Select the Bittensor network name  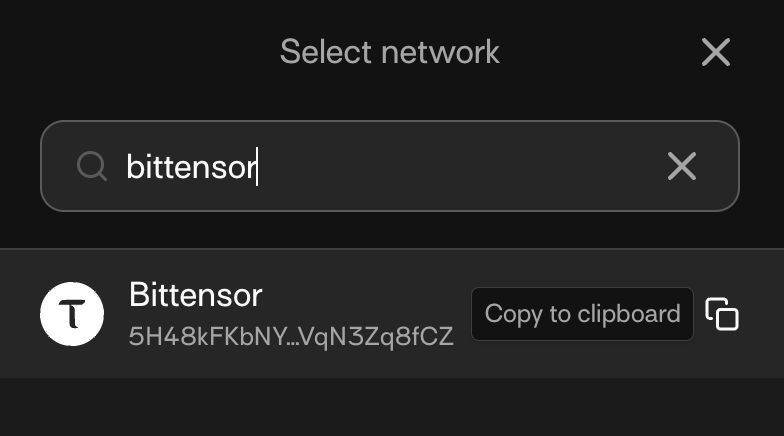tap(196, 295)
